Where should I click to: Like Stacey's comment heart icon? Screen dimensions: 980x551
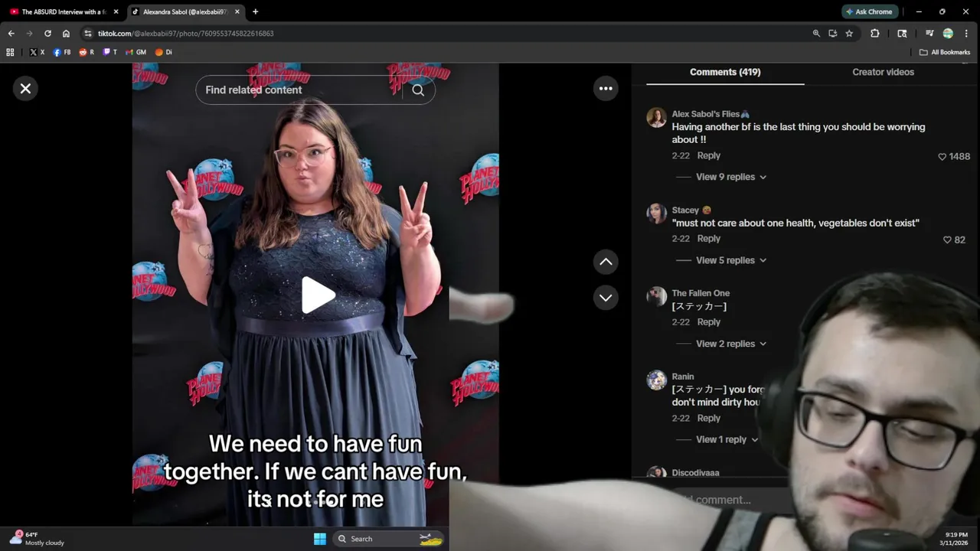click(x=947, y=240)
